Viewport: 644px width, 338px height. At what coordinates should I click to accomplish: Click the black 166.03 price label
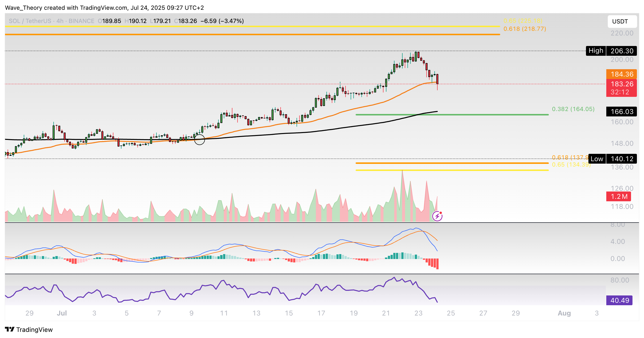click(621, 112)
